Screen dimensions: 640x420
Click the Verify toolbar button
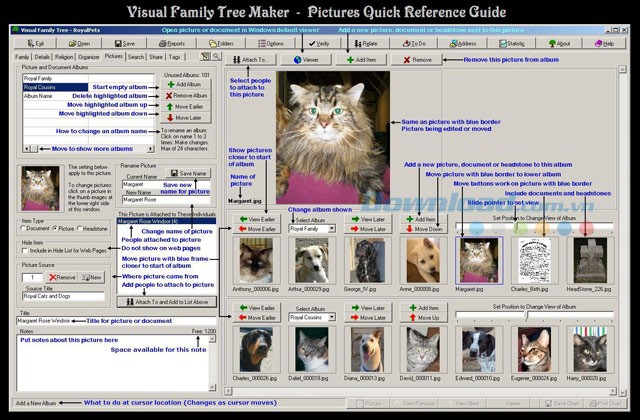pos(318,43)
